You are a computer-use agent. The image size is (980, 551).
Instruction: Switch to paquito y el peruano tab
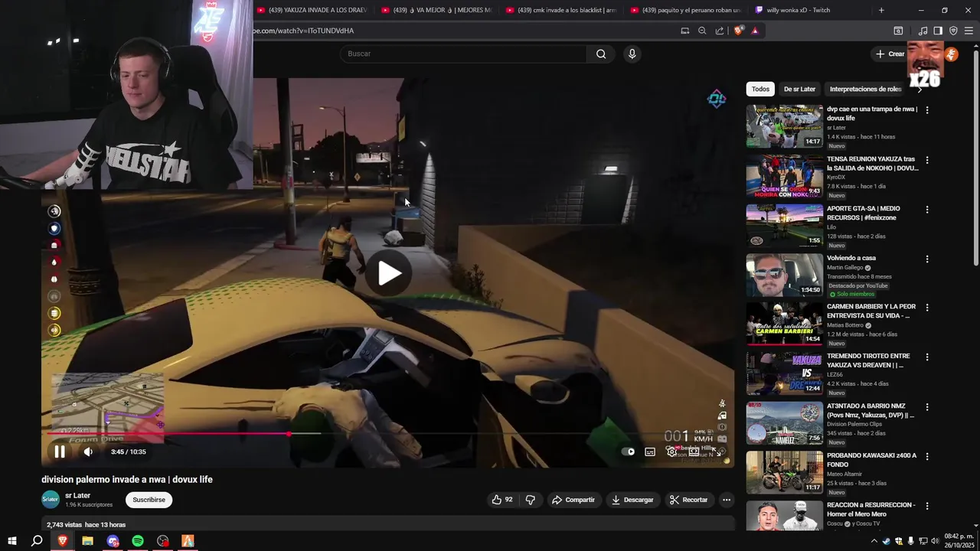685,10
